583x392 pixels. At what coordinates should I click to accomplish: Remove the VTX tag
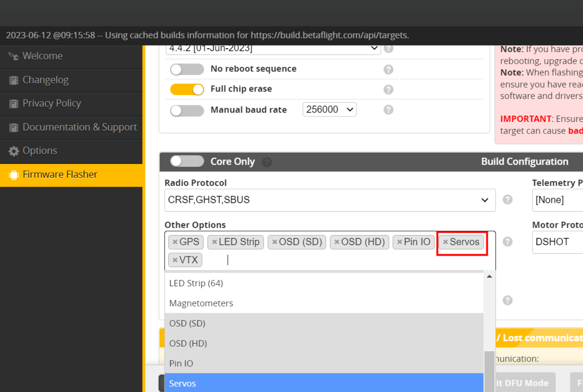175,260
